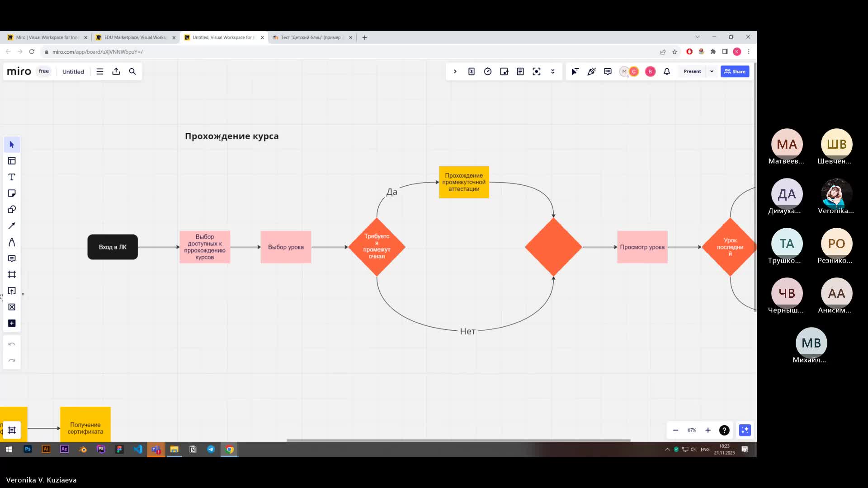Open the Present options dropdown
868x488 pixels.
tap(712, 71)
